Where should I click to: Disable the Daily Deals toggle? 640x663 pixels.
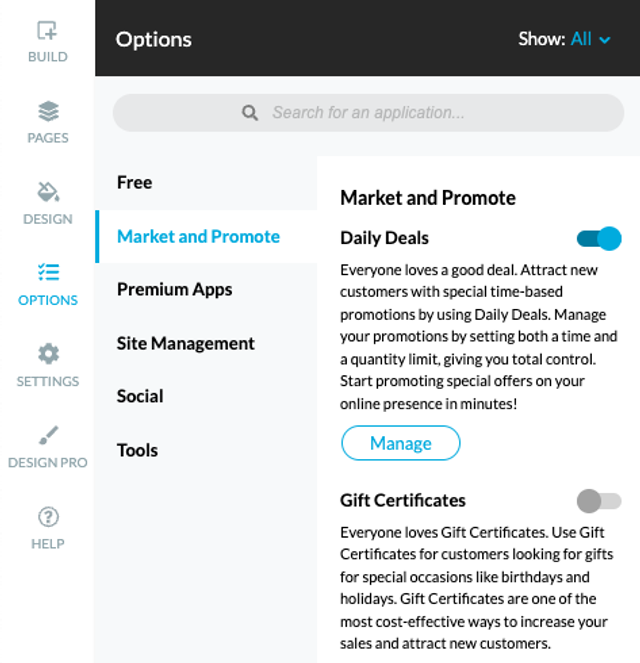click(x=599, y=238)
